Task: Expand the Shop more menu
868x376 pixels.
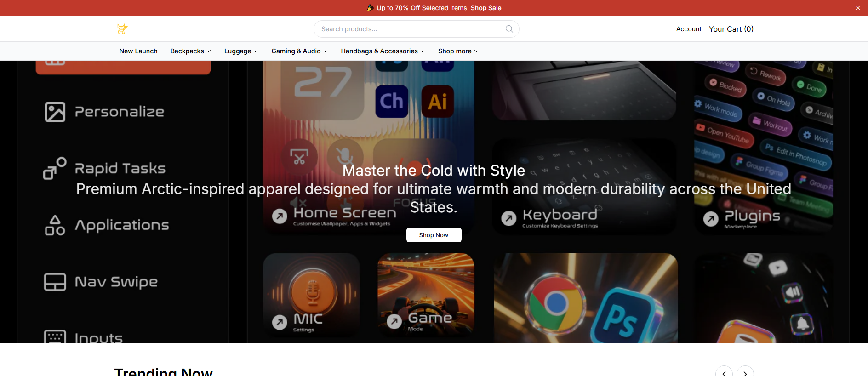Action: (x=458, y=51)
